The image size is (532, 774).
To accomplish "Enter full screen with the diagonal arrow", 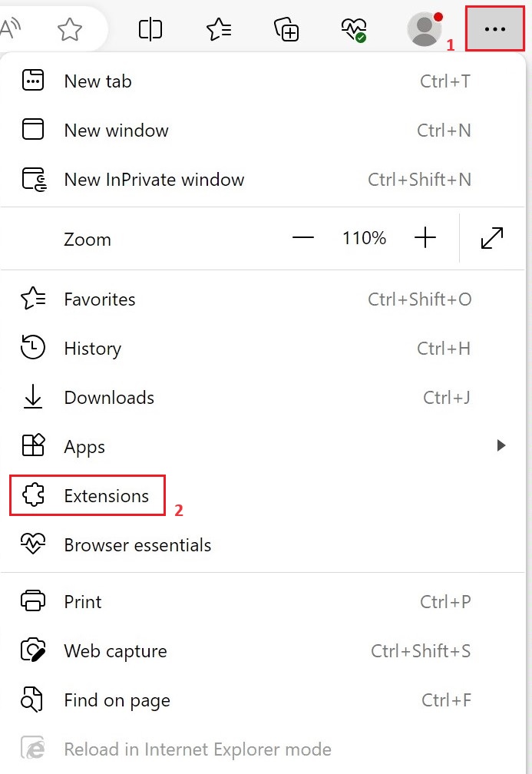I will click(x=492, y=238).
